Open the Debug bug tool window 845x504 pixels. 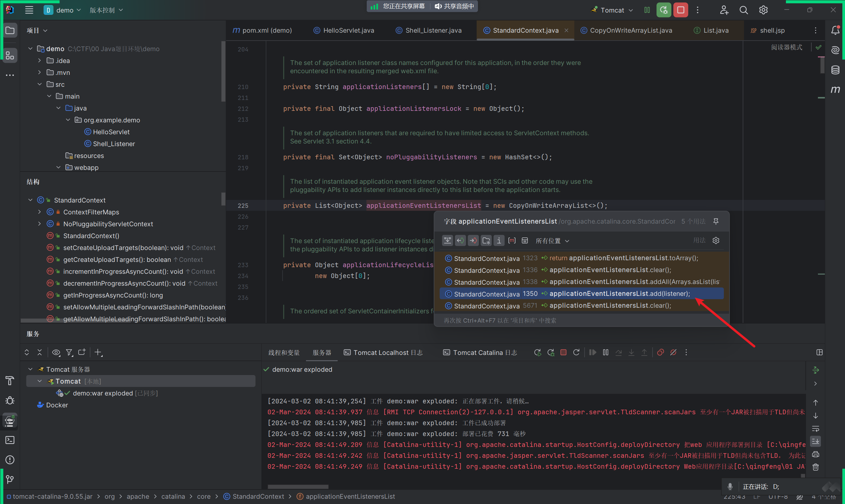[x=10, y=400]
